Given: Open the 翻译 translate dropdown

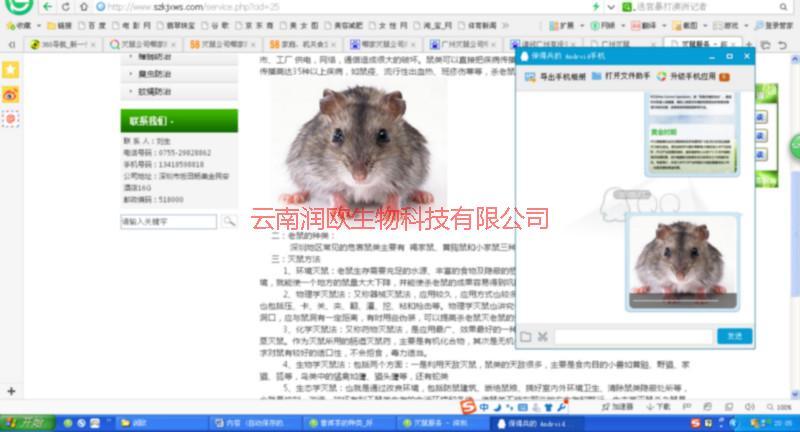Looking at the screenshot, I should coord(648,25).
